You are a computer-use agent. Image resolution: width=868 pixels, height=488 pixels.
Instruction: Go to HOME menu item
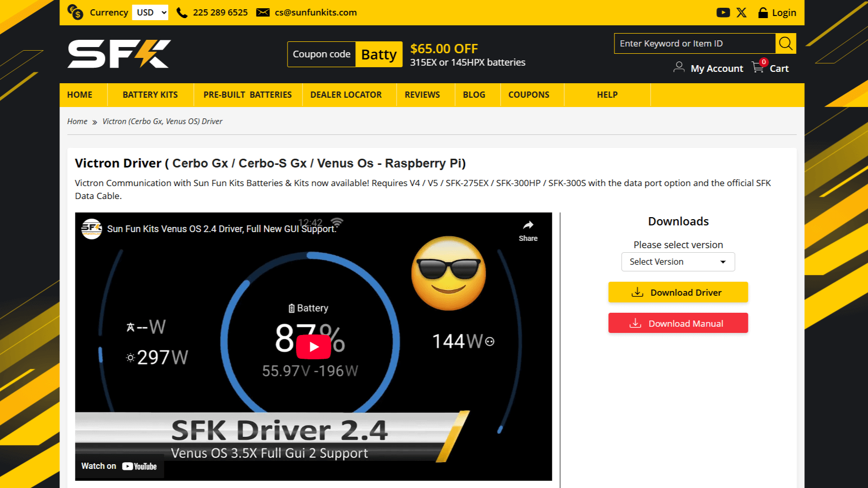80,95
